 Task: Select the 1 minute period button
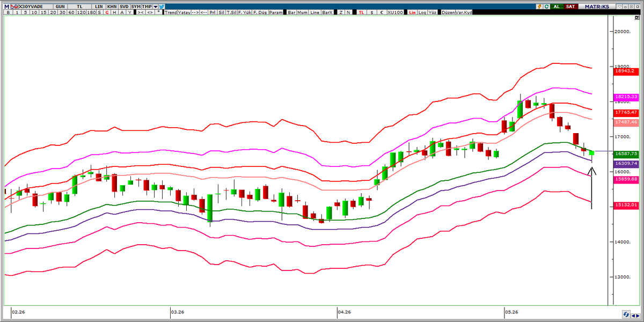[17, 12]
